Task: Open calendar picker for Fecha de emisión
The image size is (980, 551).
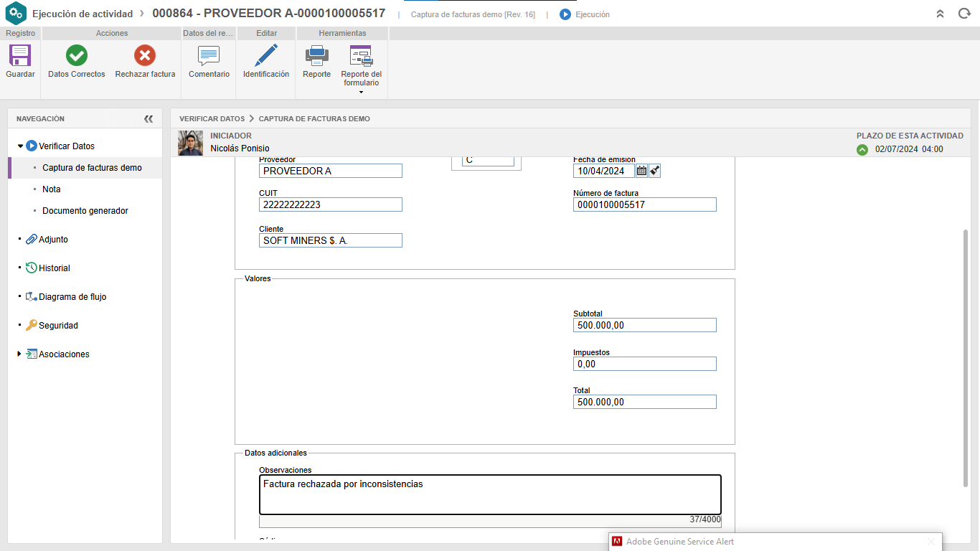Action: click(641, 171)
